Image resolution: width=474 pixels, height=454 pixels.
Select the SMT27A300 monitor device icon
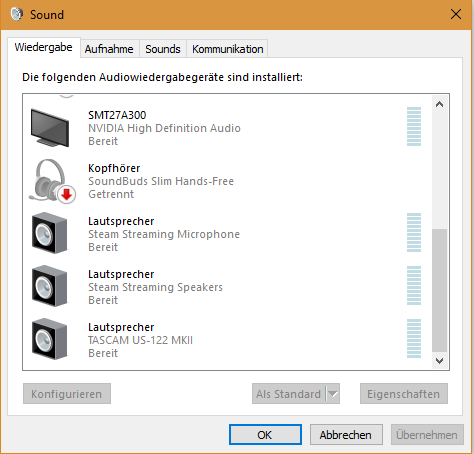coord(50,128)
